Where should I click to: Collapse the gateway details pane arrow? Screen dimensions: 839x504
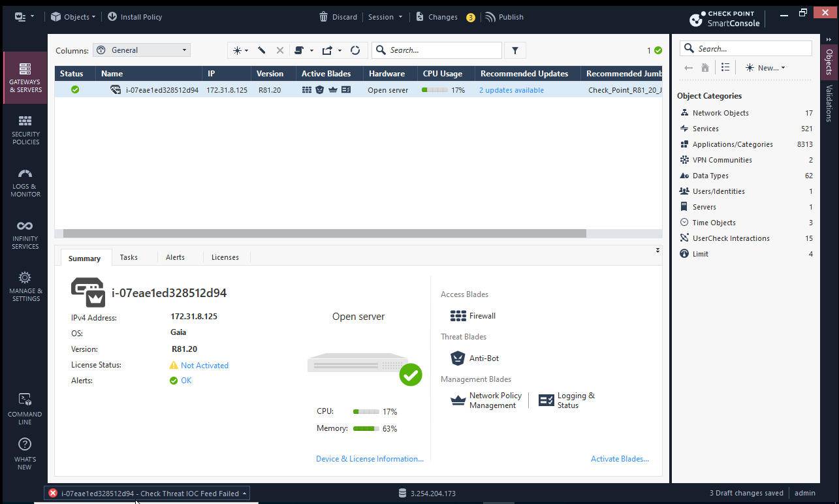[x=657, y=250]
